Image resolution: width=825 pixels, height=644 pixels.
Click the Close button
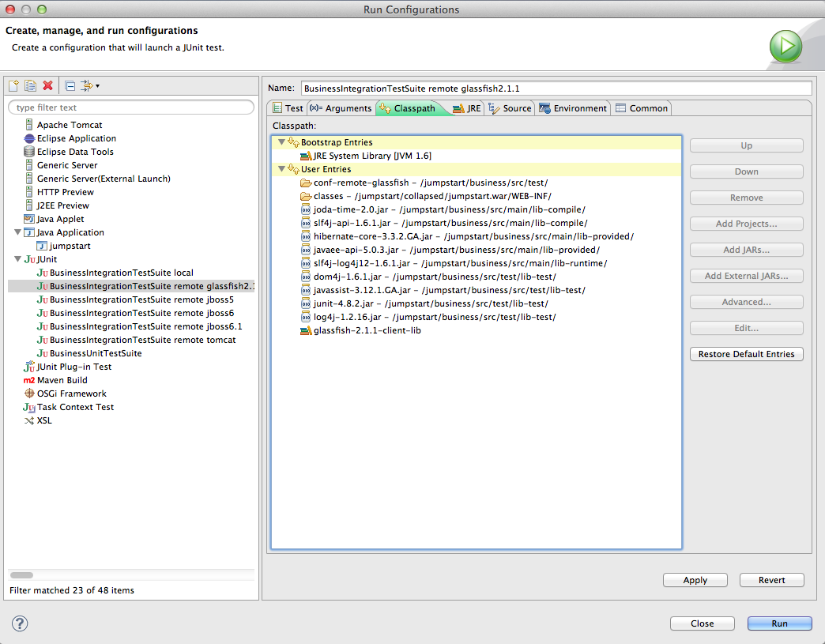tap(703, 623)
